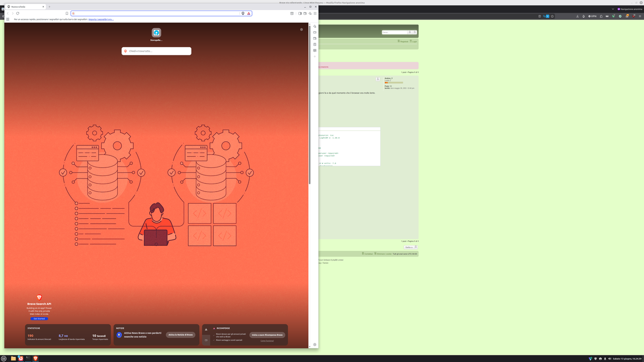Open the Come funziona? link

coord(267,340)
